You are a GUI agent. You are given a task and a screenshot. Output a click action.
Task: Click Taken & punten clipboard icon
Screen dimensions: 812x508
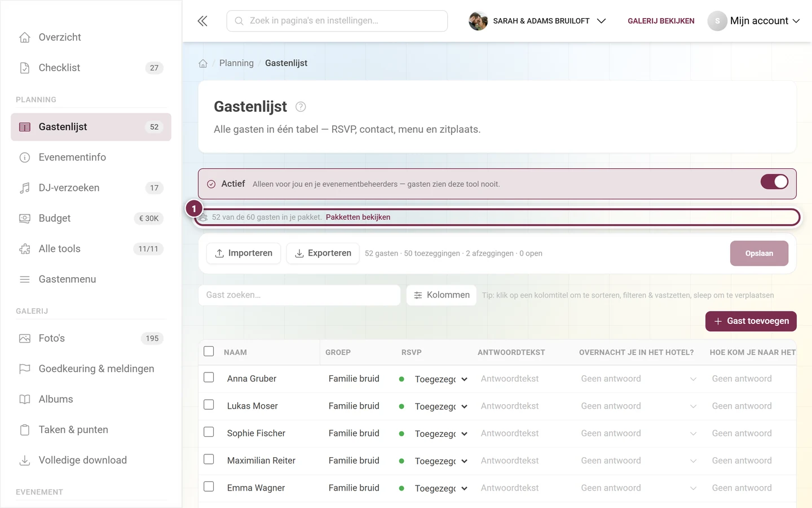[x=25, y=430]
